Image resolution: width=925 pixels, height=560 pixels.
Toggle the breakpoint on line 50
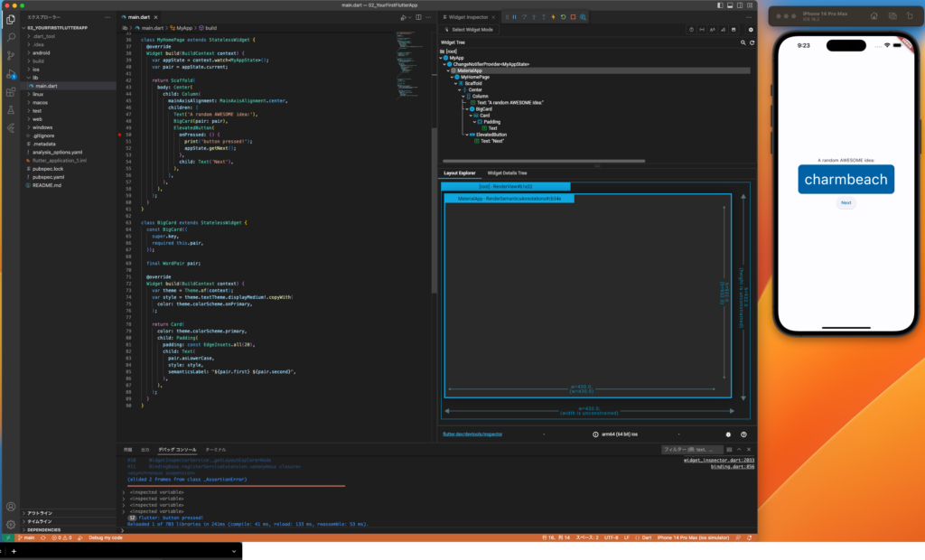[x=119, y=134]
